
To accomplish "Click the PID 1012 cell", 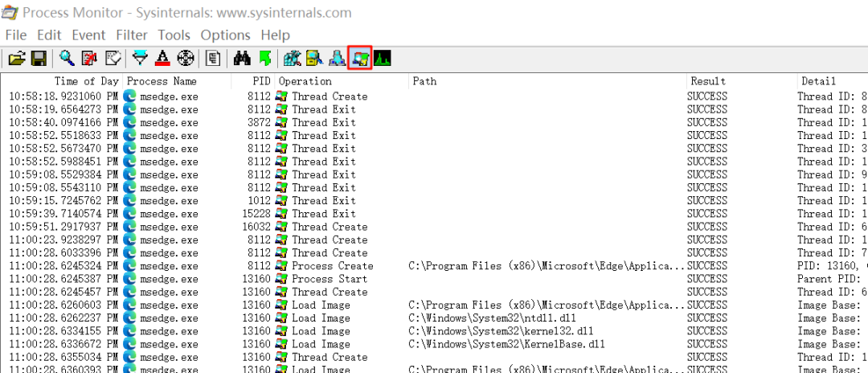I will tap(260, 201).
